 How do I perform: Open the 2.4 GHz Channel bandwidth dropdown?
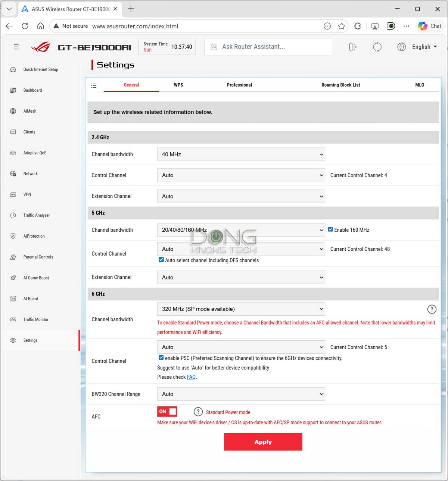(x=241, y=154)
